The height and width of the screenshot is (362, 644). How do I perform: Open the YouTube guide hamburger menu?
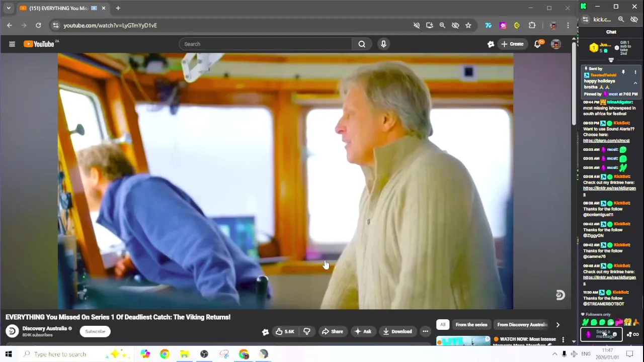coord(12,44)
